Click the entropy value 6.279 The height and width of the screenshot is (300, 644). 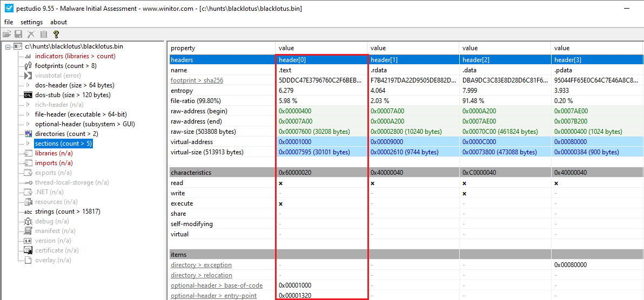point(286,91)
